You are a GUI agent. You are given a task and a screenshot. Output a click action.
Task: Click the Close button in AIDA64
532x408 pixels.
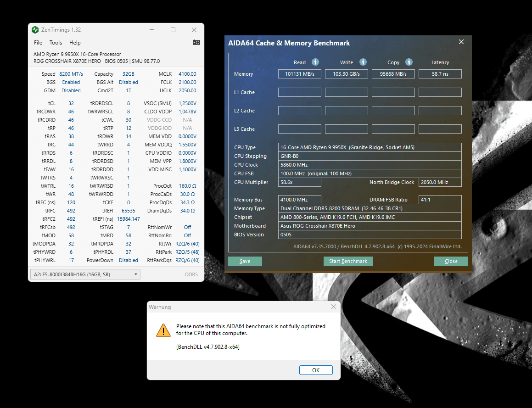pos(451,261)
